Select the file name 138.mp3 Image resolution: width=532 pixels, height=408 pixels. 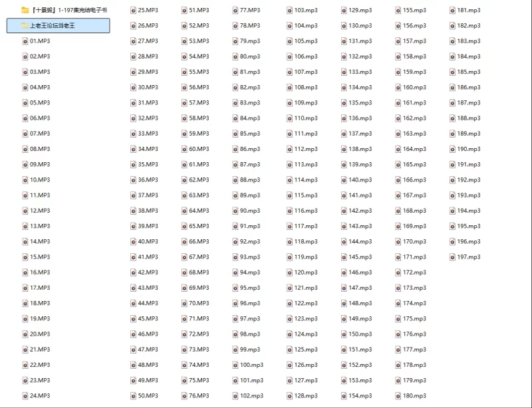click(x=360, y=149)
